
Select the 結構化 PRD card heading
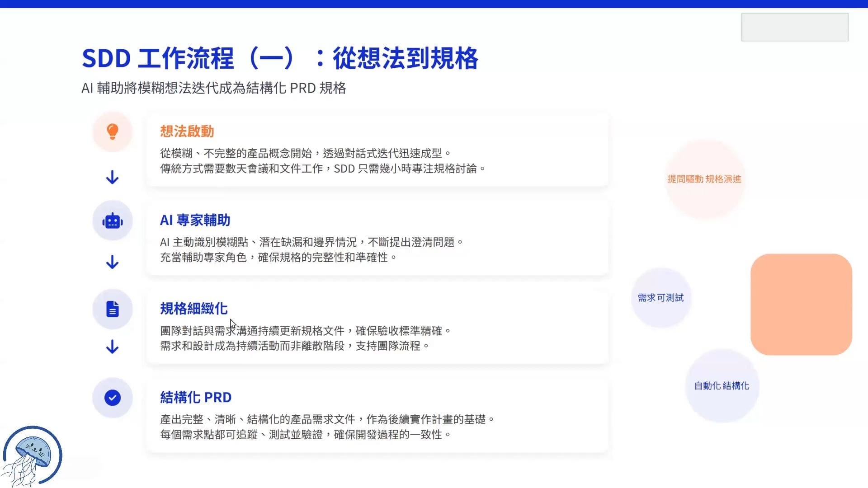pos(195,397)
